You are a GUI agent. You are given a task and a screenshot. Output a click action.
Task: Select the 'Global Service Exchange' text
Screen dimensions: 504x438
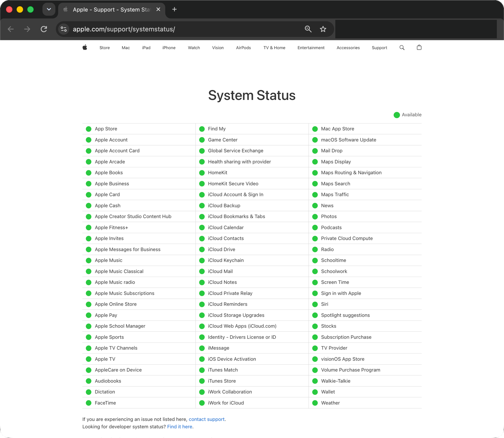click(236, 151)
